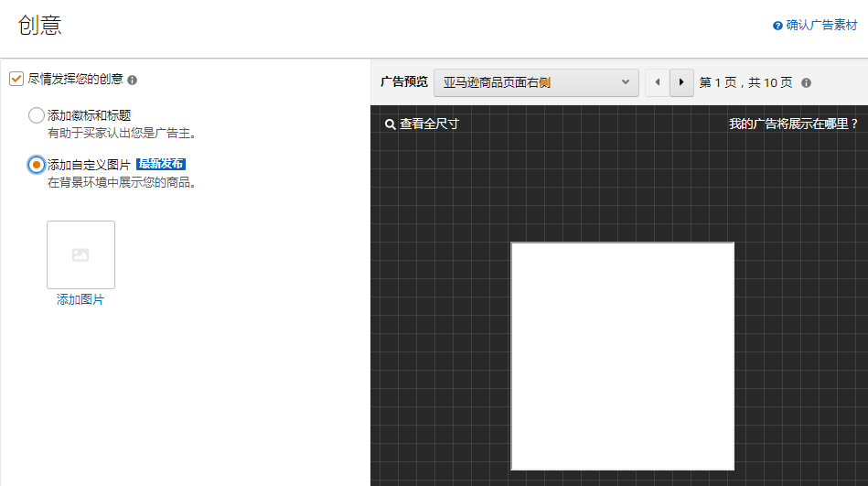
Task: Open the 确认广告素材 link
Action: pos(821,26)
